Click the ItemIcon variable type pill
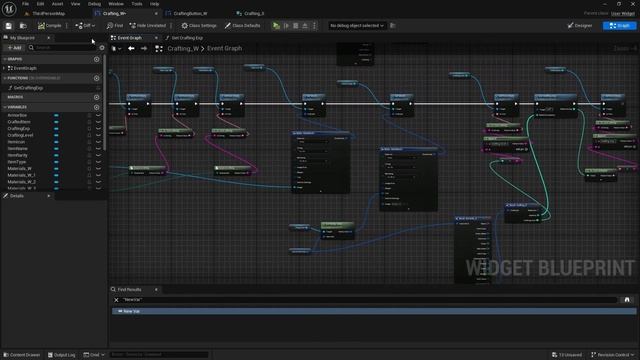The height and width of the screenshot is (360, 640). pos(56,142)
